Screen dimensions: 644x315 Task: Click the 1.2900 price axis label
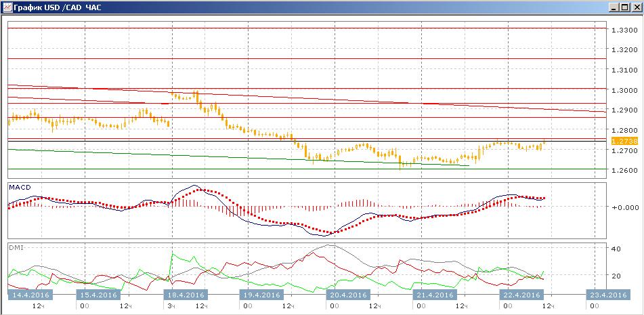coord(624,110)
